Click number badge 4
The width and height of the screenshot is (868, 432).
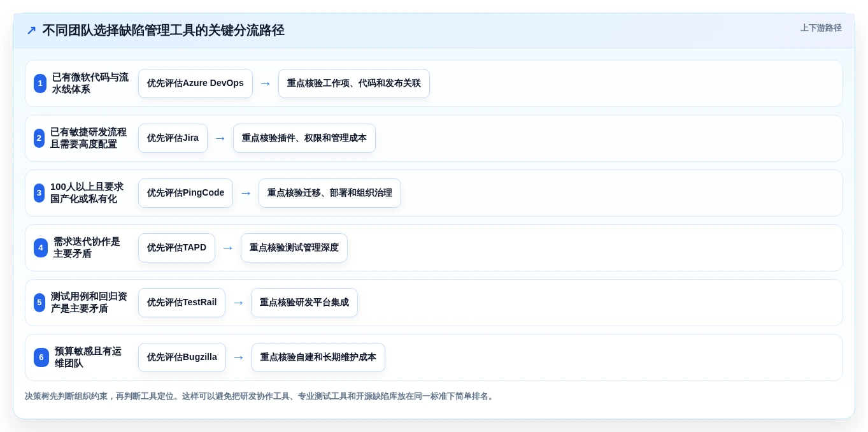coord(41,248)
